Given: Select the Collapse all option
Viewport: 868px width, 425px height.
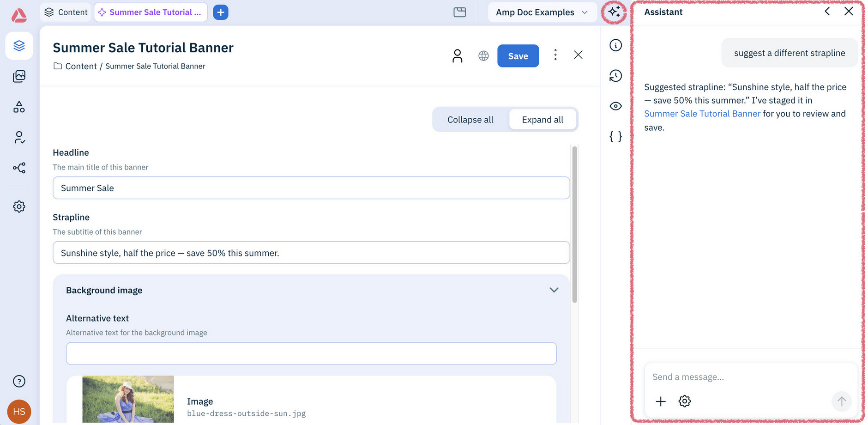Looking at the screenshot, I should tap(470, 120).
